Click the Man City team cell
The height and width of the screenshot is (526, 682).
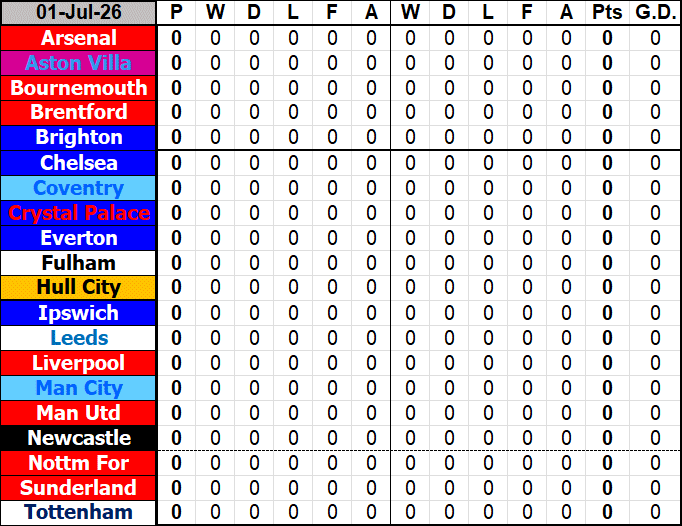pos(78,388)
